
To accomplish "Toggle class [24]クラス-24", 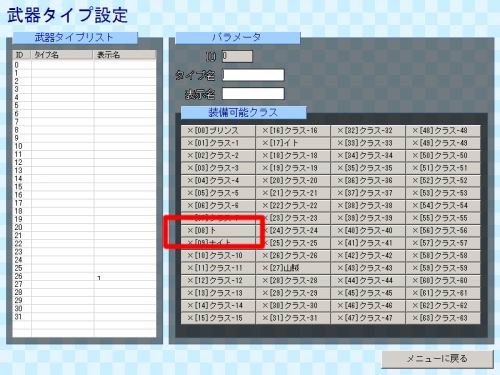I will point(293,231).
